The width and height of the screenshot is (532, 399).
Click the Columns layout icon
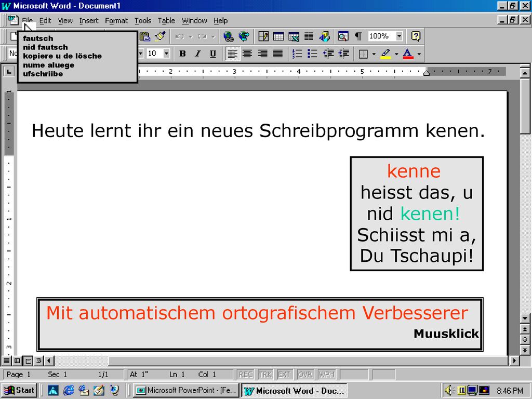point(309,36)
